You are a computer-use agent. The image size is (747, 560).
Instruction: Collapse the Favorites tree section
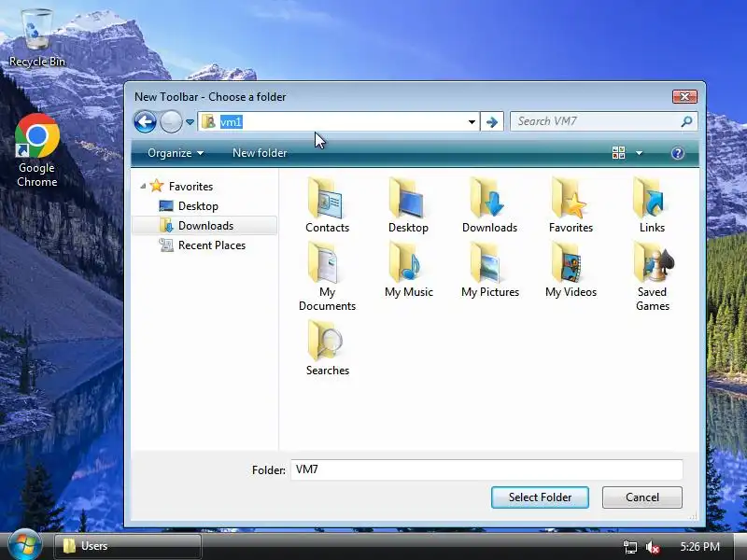pyautogui.click(x=143, y=186)
